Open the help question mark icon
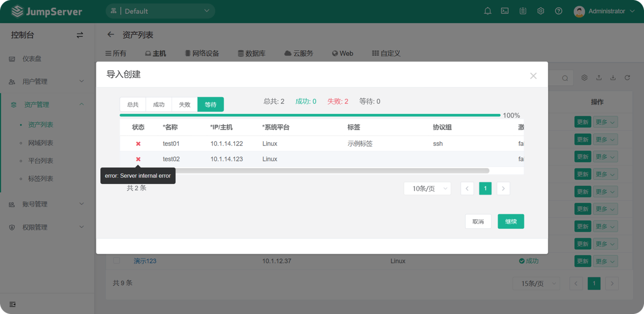The height and width of the screenshot is (314, 644). tap(559, 11)
